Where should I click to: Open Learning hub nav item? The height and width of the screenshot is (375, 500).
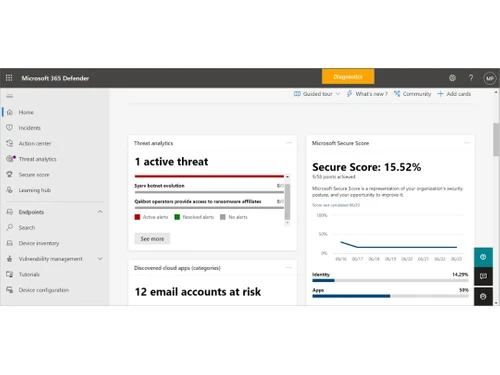tap(35, 190)
